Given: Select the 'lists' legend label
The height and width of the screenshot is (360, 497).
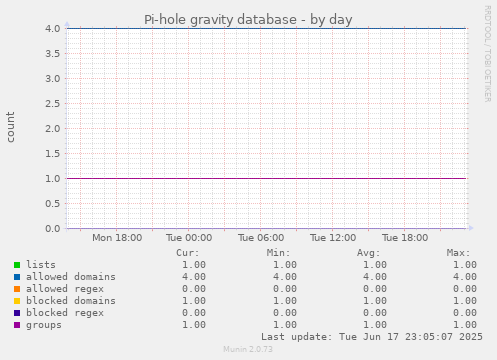Looking at the screenshot, I should click(x=41, y=265).
